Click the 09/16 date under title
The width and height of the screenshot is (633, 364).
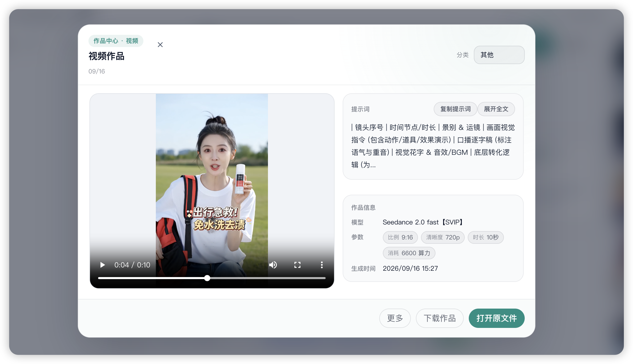click(x=97, y=71)
